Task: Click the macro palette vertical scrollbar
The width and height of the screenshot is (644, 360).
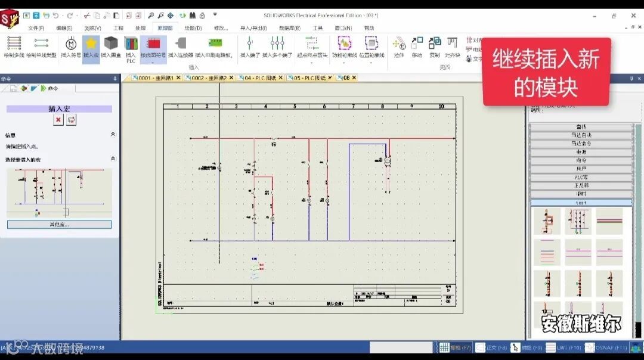Action: click(638, 230)
